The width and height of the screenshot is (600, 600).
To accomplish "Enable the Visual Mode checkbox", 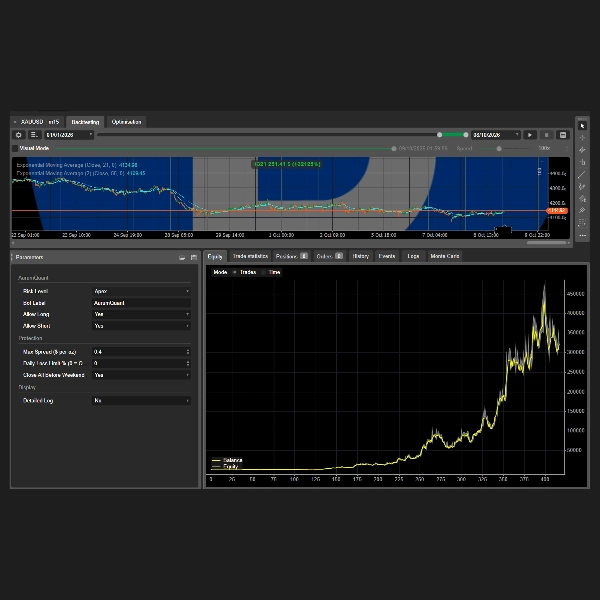I will pyautogui.click(x=15, y=148).
